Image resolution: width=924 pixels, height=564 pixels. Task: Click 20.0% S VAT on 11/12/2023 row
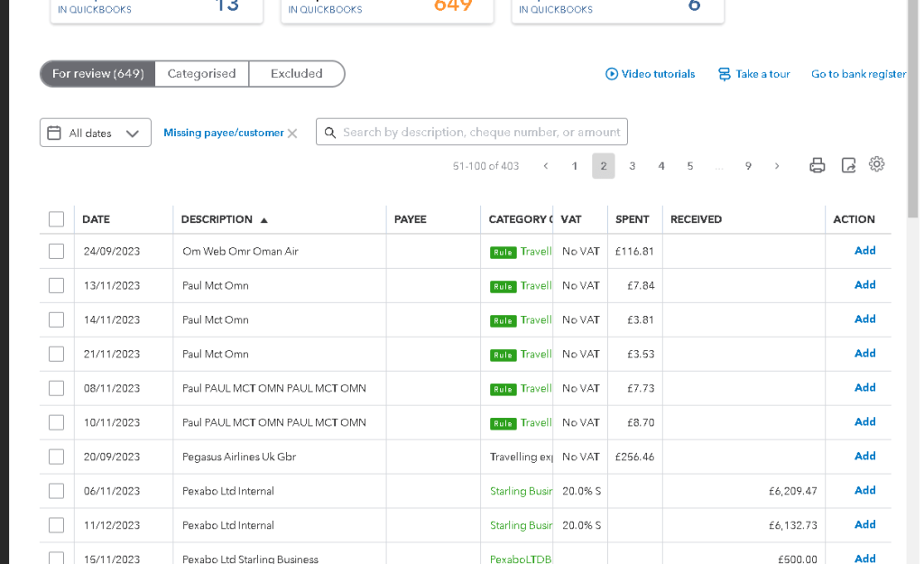coord(581,525)
